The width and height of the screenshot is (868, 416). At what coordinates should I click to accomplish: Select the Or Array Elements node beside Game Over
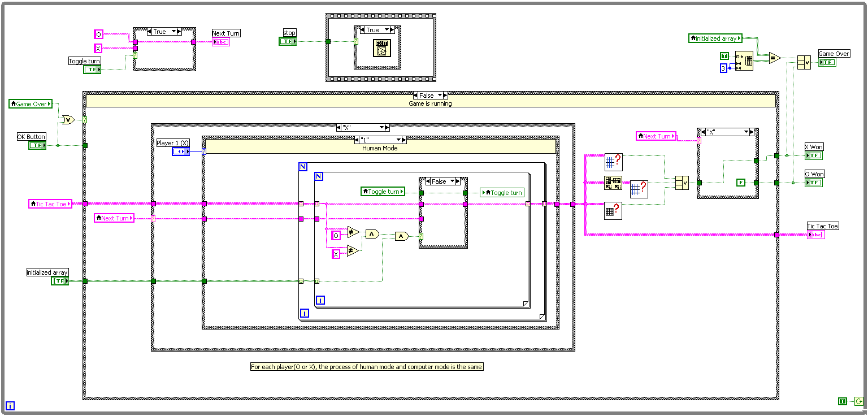[x=804, y=62]
